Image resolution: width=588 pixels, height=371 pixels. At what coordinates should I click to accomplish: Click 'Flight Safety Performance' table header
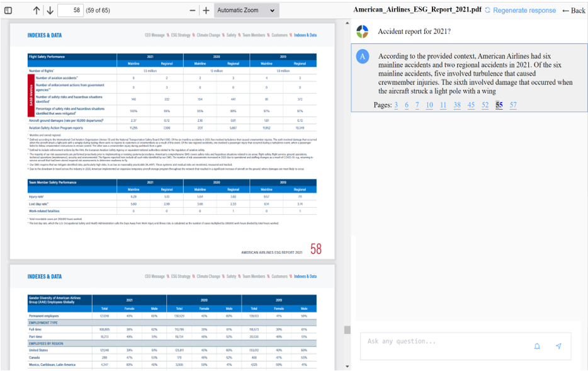(x=47, y=57)
